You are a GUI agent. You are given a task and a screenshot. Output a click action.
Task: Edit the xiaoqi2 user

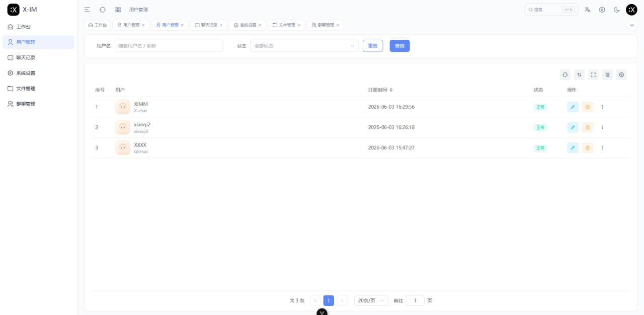573,127
